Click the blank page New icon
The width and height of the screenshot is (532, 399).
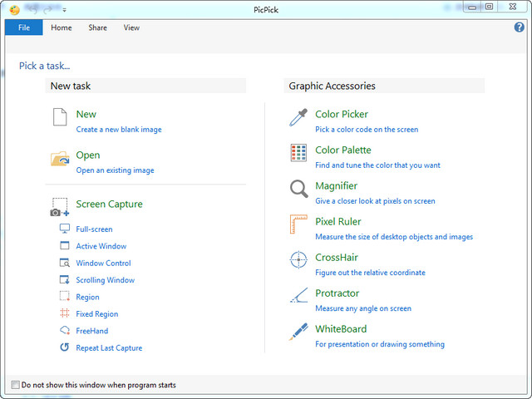pyautogui.click(x=60, y=118)
